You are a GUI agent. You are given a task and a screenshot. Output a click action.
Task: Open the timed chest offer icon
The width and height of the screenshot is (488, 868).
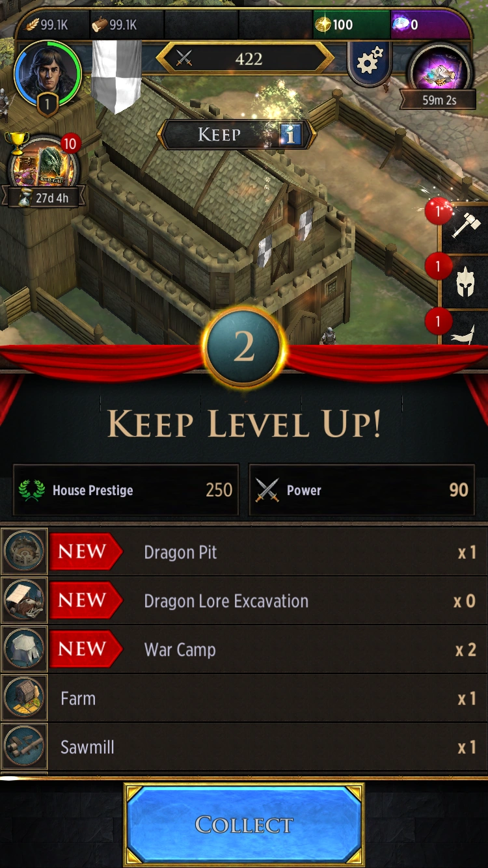[440, 73]
